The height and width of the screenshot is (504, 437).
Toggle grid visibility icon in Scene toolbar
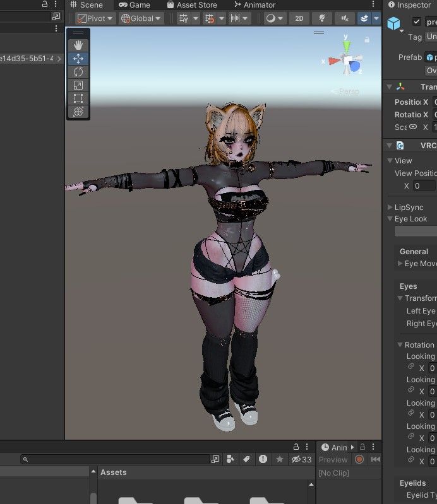pyautogui.click(x=184, y=18)
